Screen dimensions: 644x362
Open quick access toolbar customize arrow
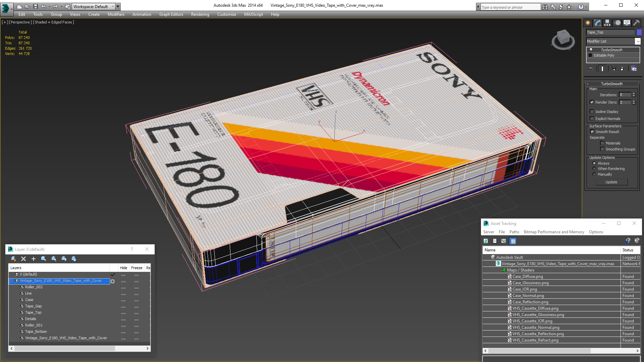118,6
